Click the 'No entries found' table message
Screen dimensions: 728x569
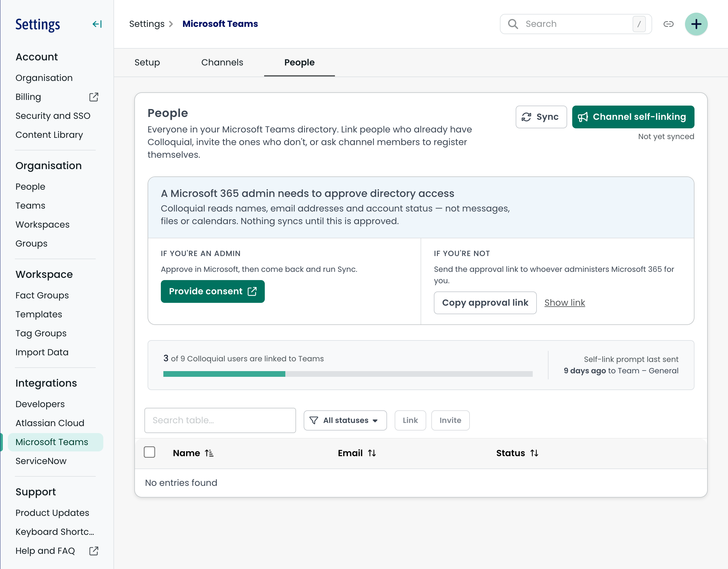point(181,483)
